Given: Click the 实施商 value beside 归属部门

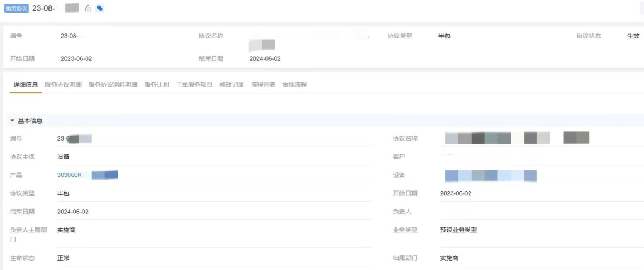Looking at the screenshot, I should [x=449, y=257].
